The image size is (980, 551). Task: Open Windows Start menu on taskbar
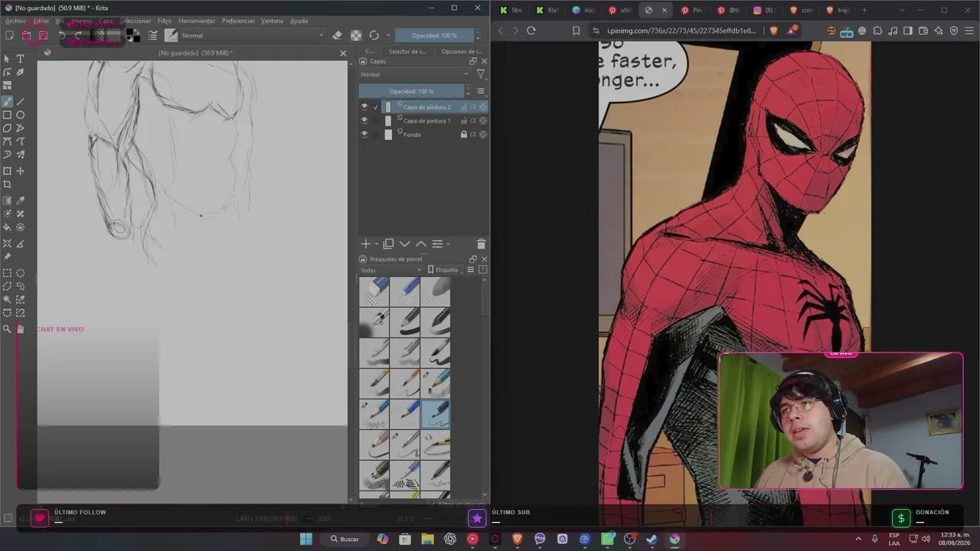click(306, 539)
